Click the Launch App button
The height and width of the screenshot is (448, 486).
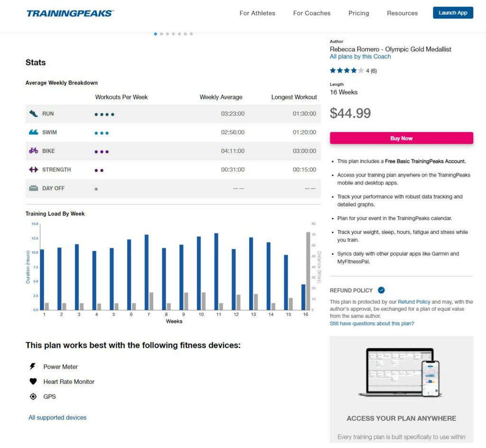click(x=453, y=13)
